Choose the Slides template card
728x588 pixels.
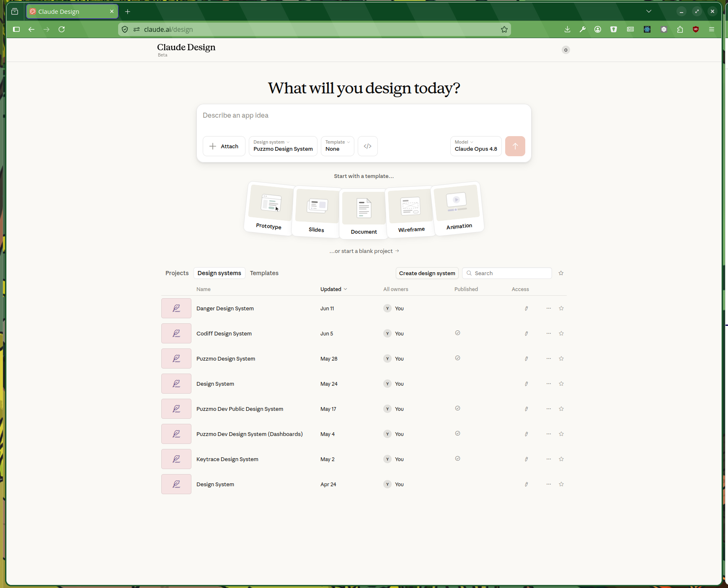(317, 212)
